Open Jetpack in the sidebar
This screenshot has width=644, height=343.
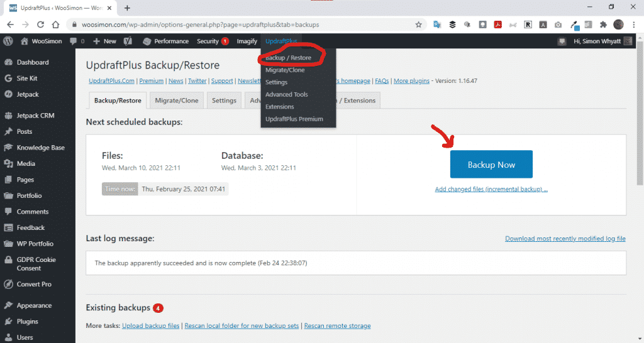click(28, 94)
